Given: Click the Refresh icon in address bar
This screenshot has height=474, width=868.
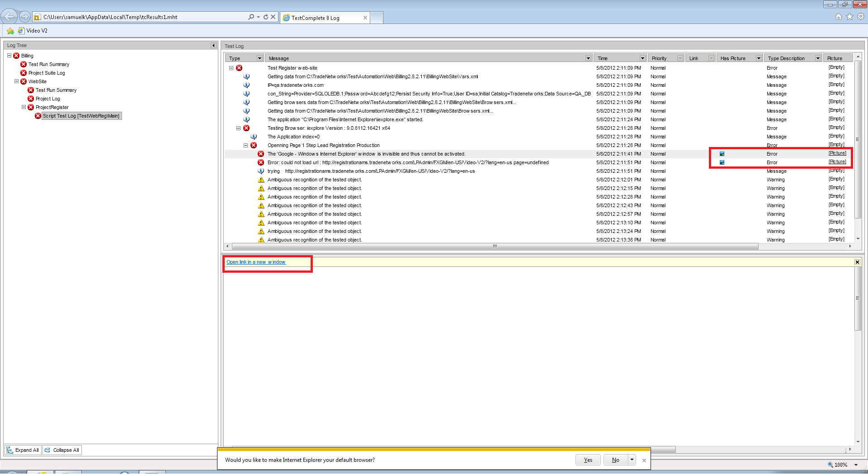Looking at the screenshot, I should (266, 17).
